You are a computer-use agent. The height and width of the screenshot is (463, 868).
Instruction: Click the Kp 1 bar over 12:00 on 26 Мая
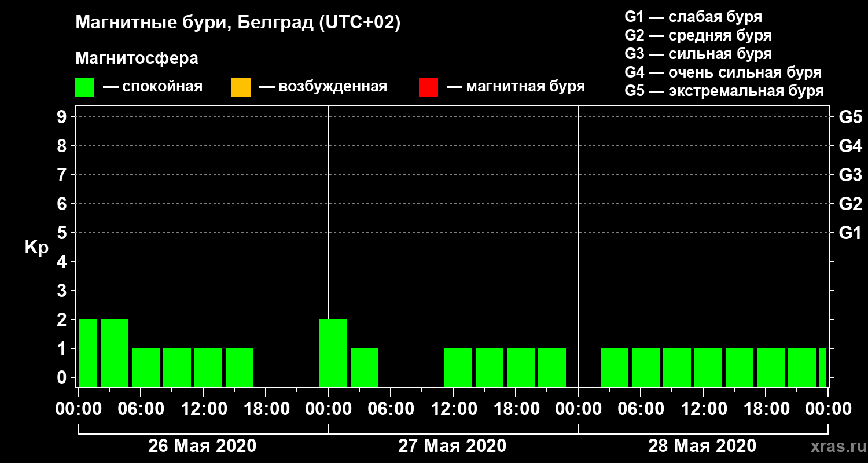[208, 367]
